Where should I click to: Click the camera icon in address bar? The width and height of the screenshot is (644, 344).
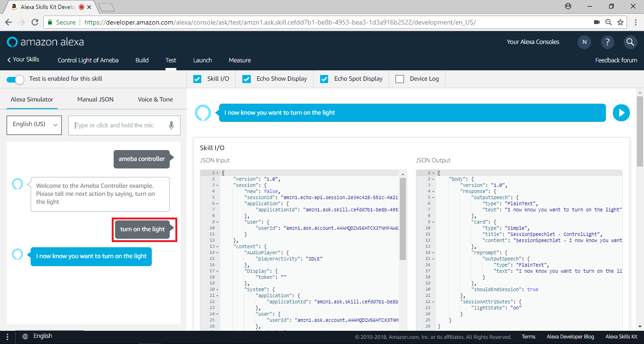[x=597, y=22]
